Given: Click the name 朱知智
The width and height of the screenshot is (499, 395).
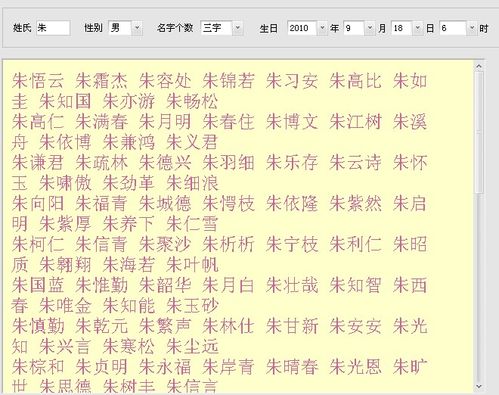Looking at the screenshot, I should 355,285.
